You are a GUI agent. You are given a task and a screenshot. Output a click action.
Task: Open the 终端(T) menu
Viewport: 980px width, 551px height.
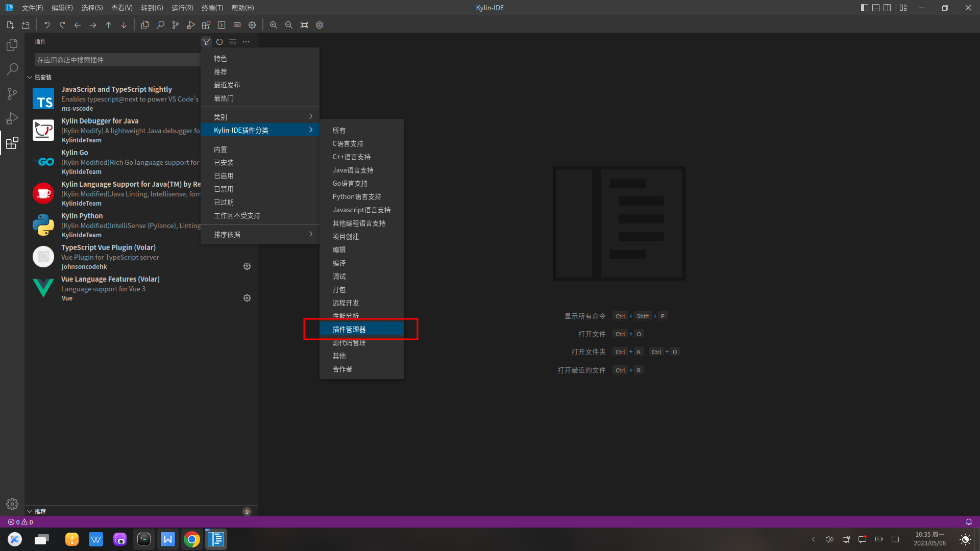(x=212, y=8)
